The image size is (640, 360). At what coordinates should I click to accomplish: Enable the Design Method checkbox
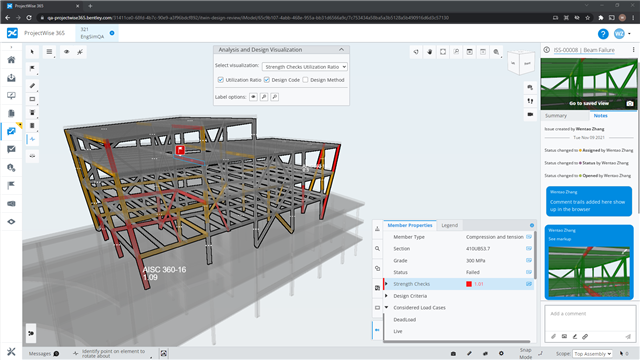[305, 80]
